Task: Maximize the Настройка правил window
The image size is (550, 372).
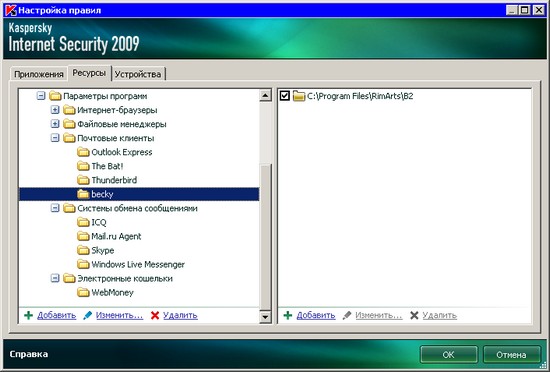Action: 525,10
